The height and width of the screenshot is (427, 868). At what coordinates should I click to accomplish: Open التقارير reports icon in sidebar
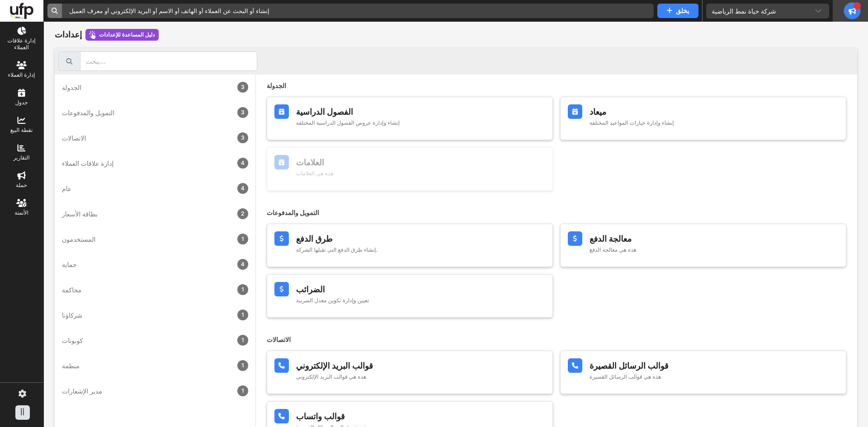(x=21, y=148)
